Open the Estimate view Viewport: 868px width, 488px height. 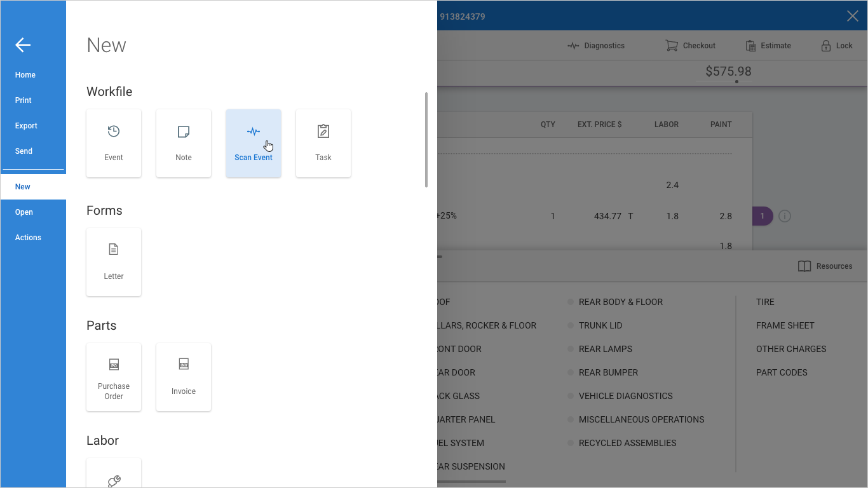tap(768, 46)
